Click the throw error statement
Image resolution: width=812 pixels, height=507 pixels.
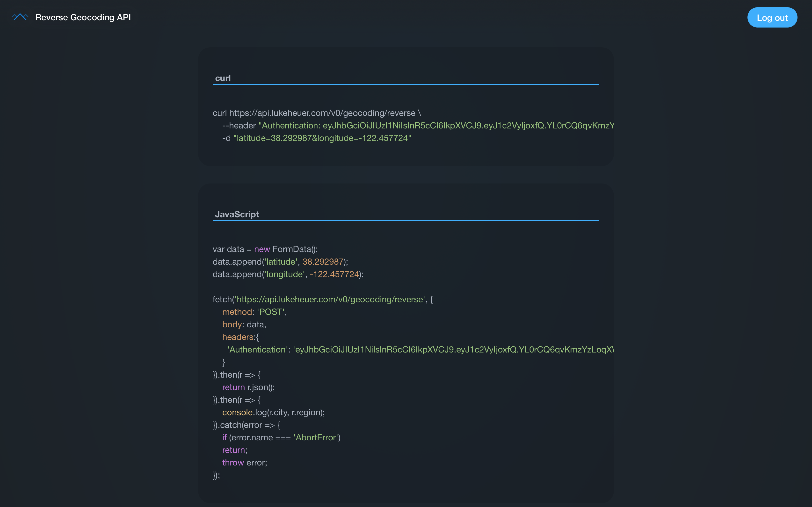coord(244,462)
